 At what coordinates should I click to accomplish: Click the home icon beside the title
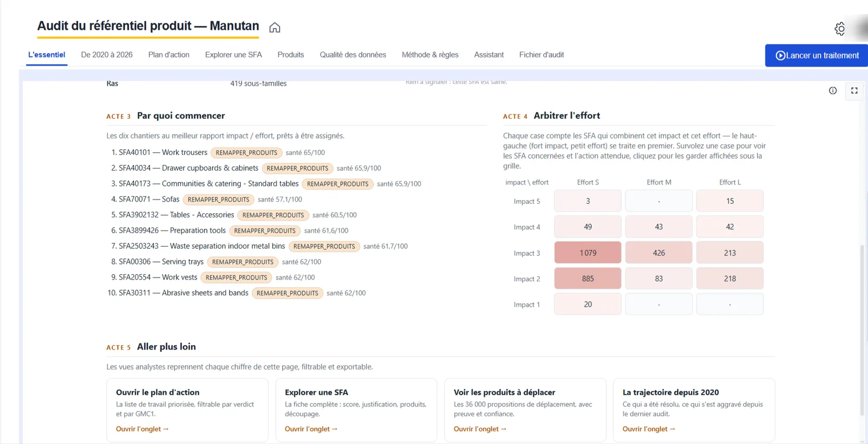(x=275, y=28)
